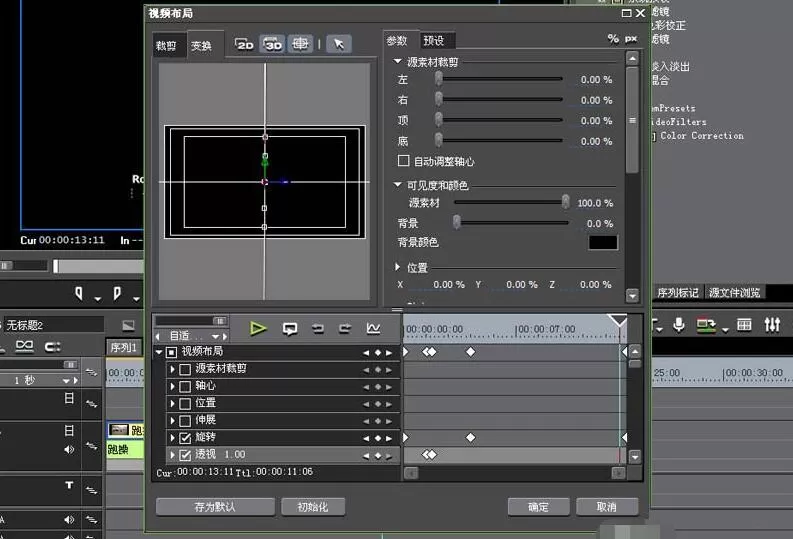This screenshot has height=539, width=793.
Task: Click the 存为默认 button
Action: [x=215, y=507]
